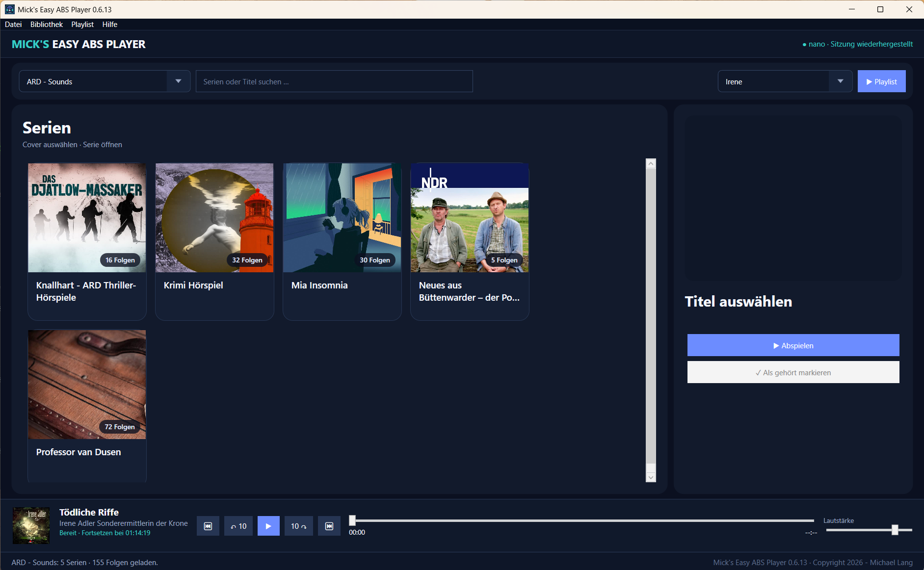Click the Krimi Hörspiel title label
Screen dimensions: 924x570
pos(193,285)
